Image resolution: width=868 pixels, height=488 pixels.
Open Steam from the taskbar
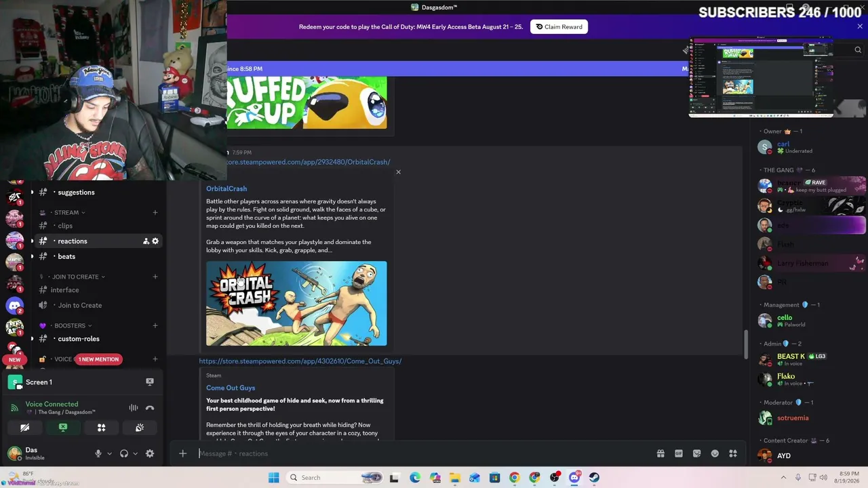pyautogui.click(x=594, y=478)
